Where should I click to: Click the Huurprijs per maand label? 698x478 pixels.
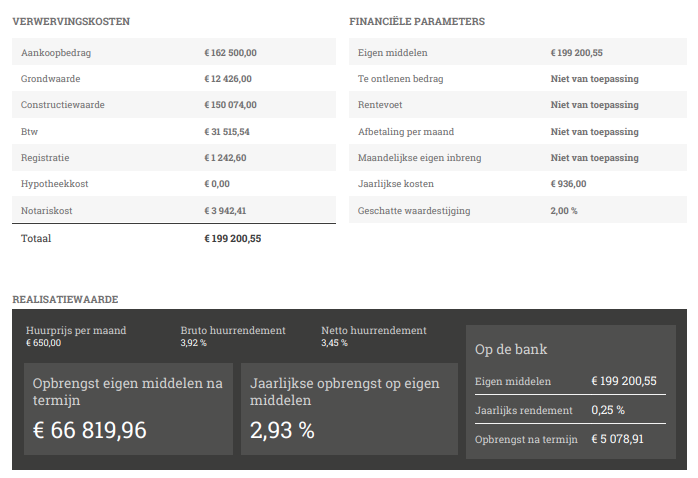pos(76,330)
